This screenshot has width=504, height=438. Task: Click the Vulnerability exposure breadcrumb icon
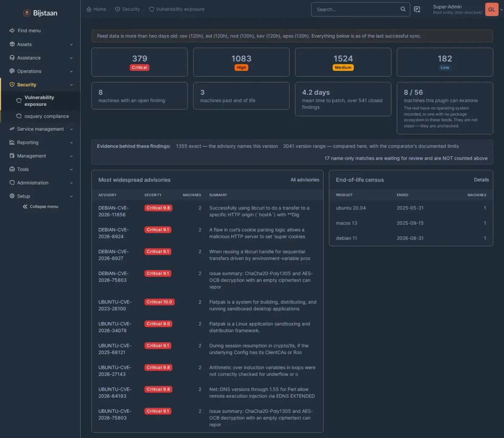click(x=152, y=9)
